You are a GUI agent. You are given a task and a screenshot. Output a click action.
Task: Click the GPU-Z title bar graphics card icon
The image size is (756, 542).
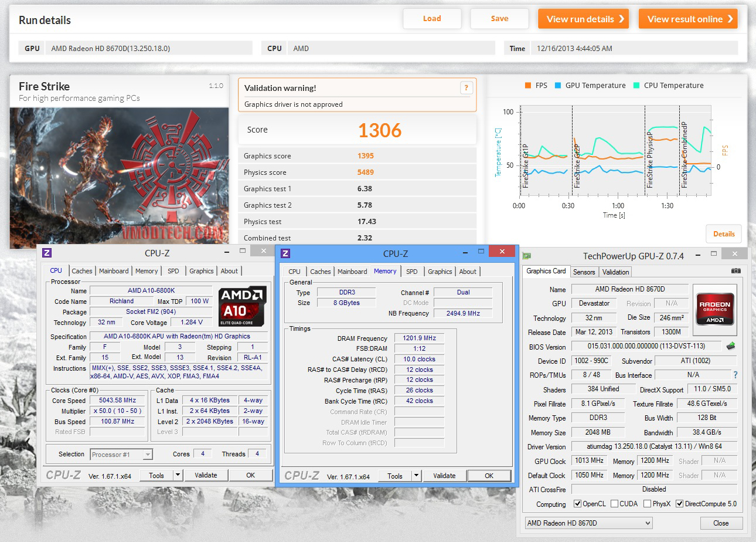(527, 256)
